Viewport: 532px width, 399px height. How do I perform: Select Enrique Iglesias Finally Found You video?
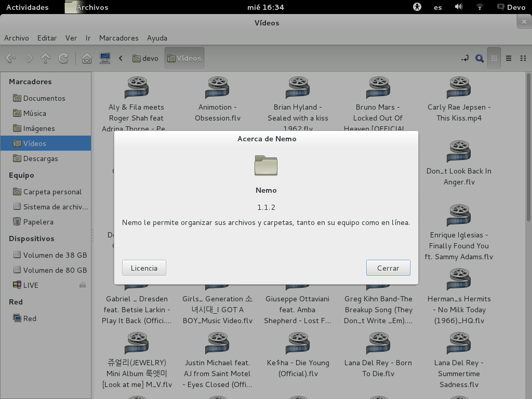[459, 232]
